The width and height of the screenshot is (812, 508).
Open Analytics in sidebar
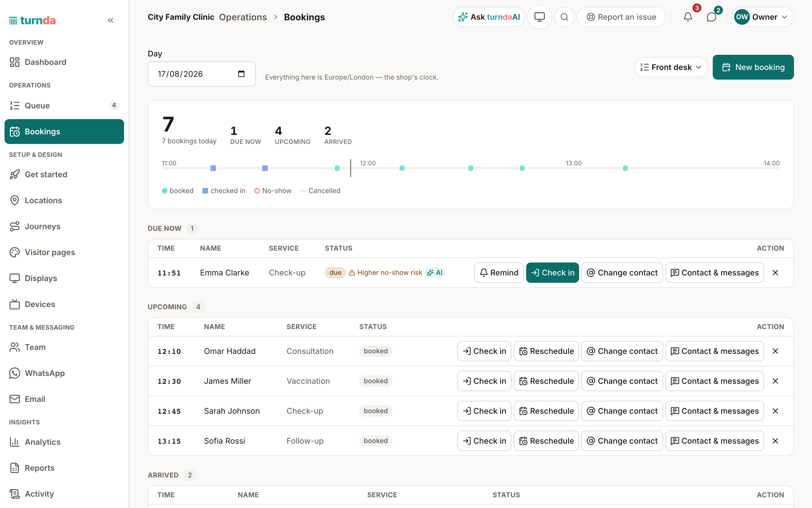pos(64,442)
